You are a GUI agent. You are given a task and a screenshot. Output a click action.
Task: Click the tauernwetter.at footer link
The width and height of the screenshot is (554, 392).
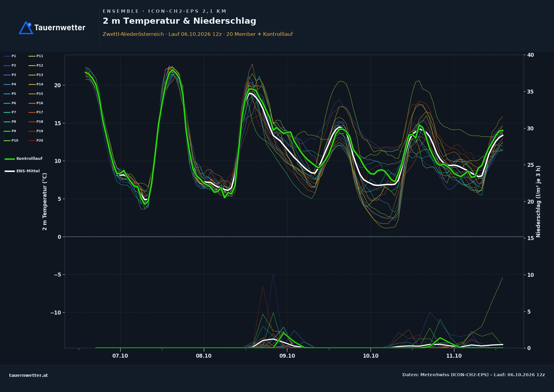29,375
